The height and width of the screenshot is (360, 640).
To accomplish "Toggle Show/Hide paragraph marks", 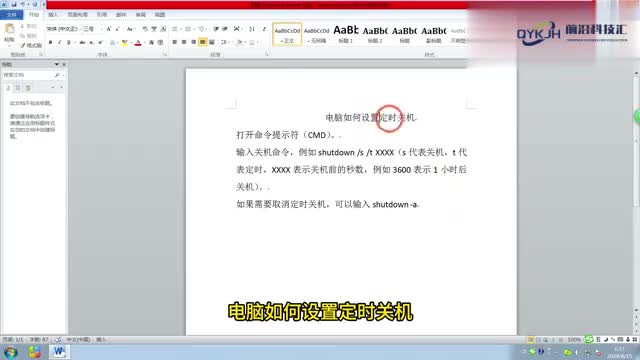I will coord(264,29).
